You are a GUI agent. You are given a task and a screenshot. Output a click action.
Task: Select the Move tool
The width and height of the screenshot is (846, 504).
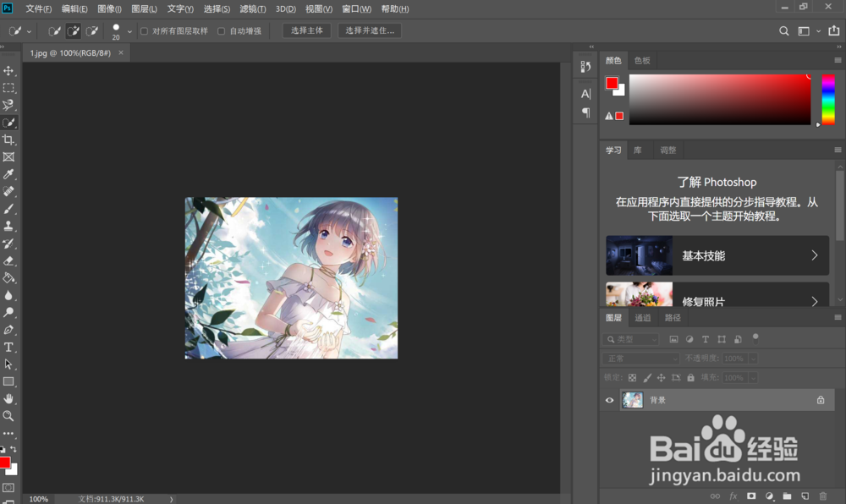click(x=8, y=71)
